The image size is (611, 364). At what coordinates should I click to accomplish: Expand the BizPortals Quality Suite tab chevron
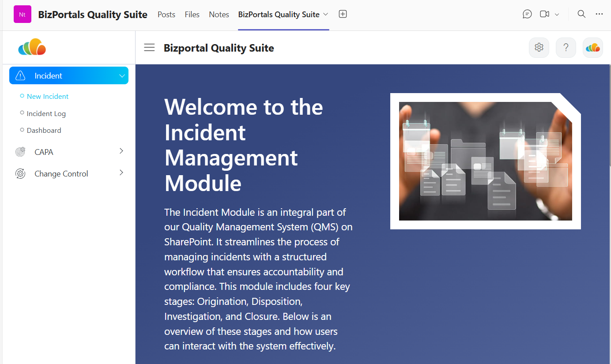pyautogui.click(x=326, y=14)
